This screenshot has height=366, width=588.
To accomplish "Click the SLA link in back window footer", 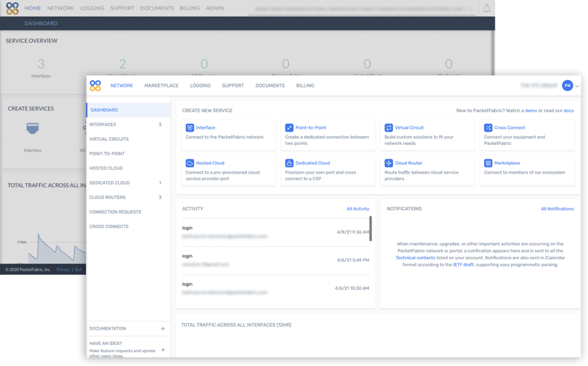I will [78, 269].
